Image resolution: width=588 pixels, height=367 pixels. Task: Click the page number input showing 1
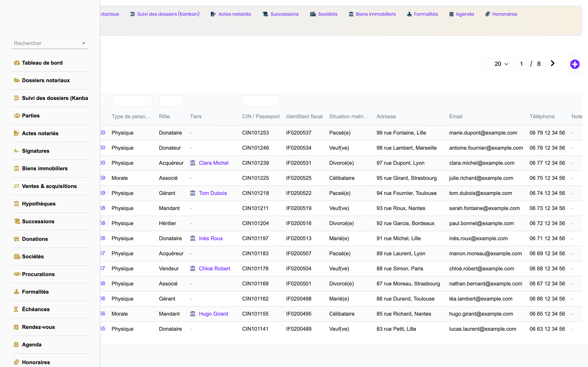pyautogui.click(x=521, y=64)
